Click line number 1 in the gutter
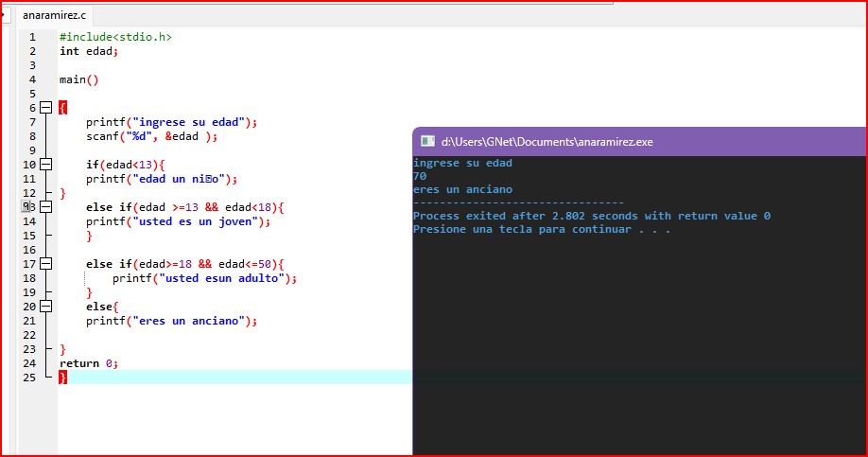 (31, 37)
